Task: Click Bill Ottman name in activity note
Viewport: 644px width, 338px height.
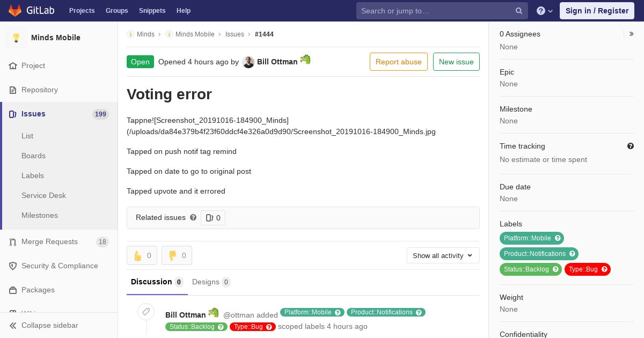Action: 185,315
